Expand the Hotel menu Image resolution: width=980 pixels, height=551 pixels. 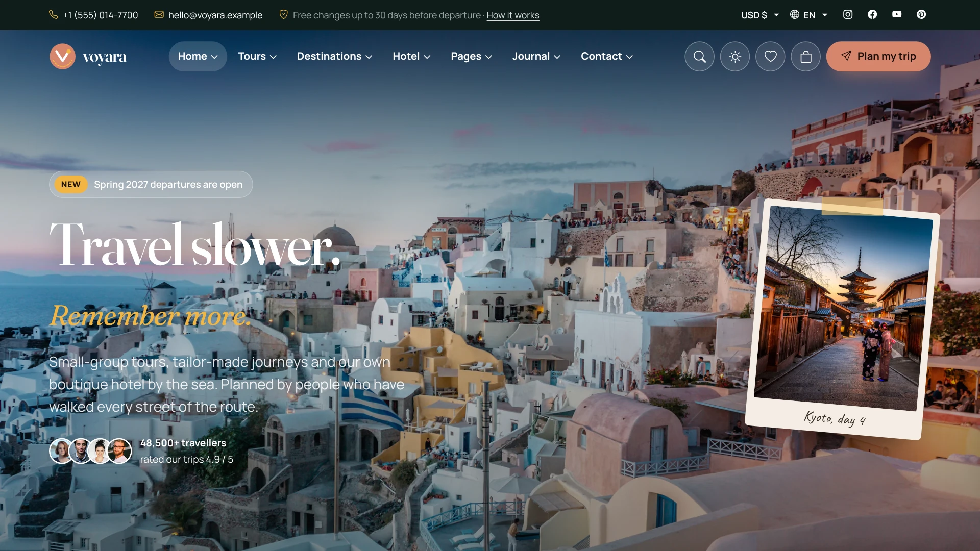click(x=411, y=56)
